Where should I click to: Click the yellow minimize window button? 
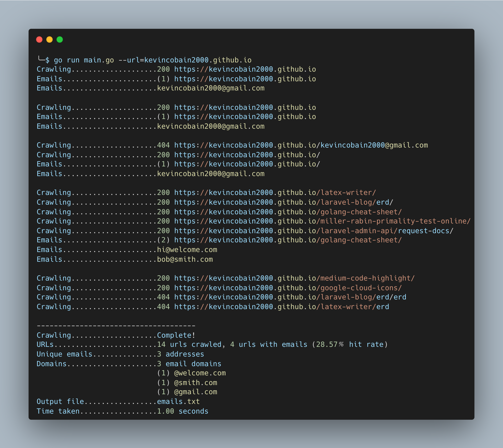(49, 39)
